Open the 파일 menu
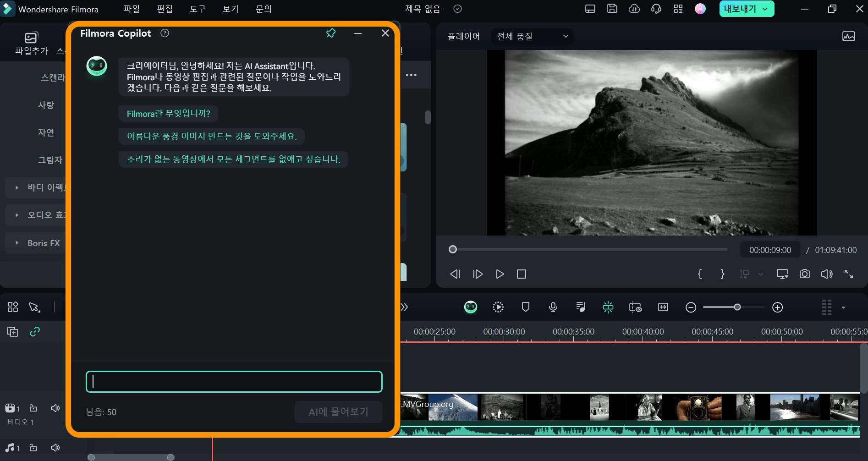Viewport: 868px width, 461px height. point(132,9)
